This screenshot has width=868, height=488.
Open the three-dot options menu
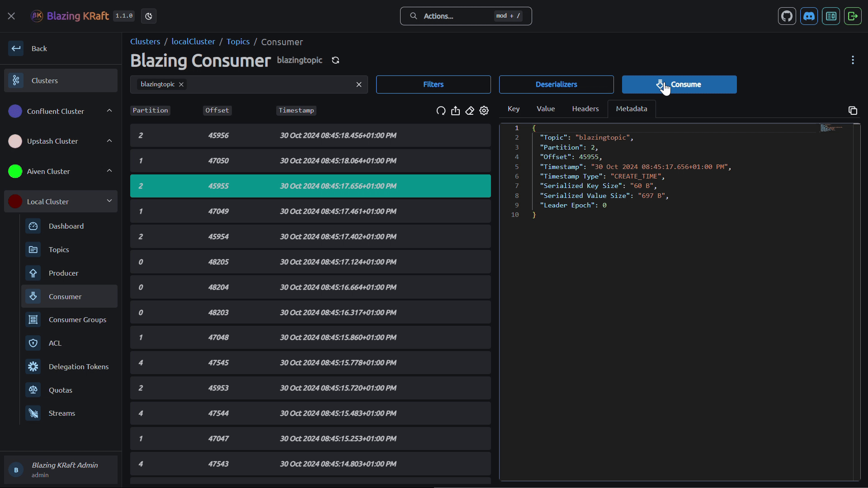pyautogui.click(x=853, y=60)
